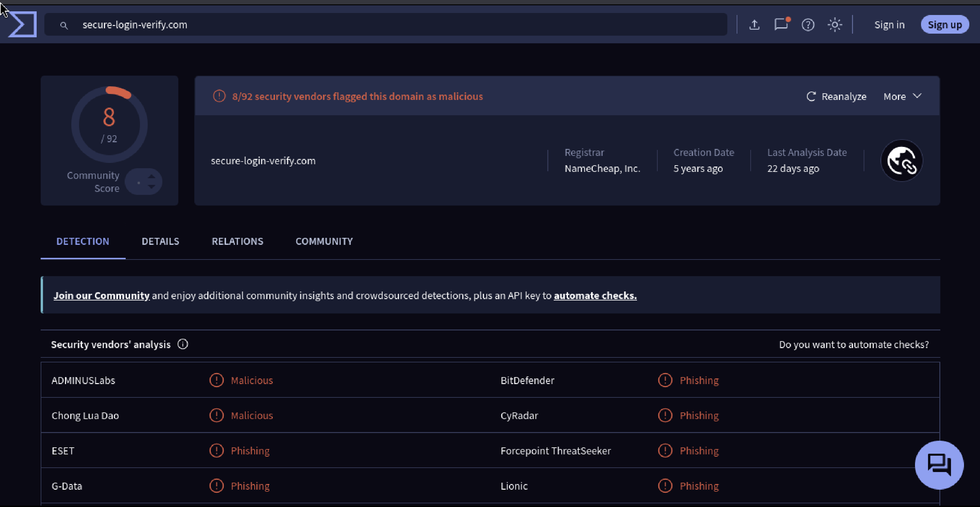Image resolution: width=980 pixels, height=507 pixels.
Task: Open the floating chat bubble button
Action: (939, 465)
